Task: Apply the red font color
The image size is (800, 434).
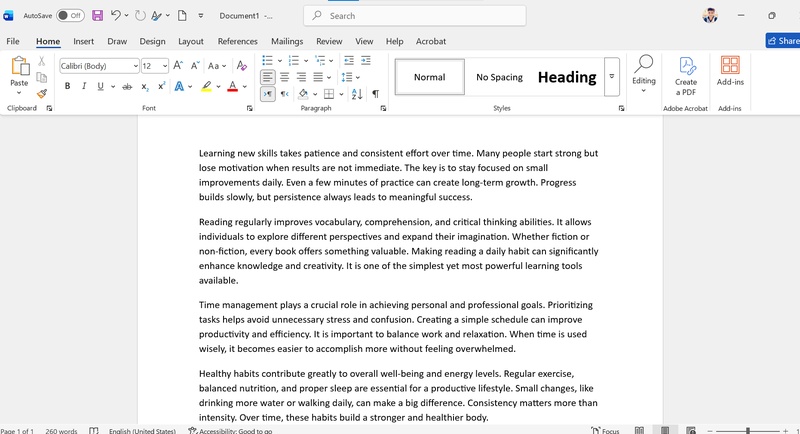Action: (233, 87)
